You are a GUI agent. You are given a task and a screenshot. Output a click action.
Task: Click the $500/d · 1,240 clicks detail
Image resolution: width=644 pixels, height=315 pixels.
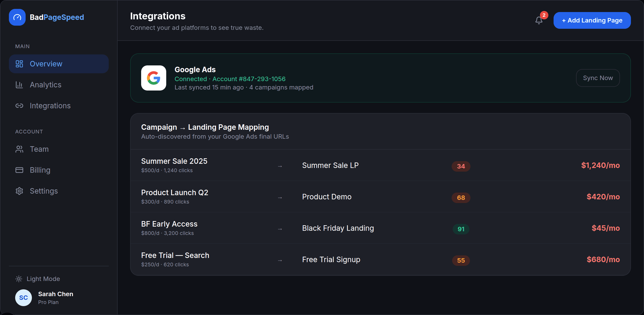click(x=167, y=170)
